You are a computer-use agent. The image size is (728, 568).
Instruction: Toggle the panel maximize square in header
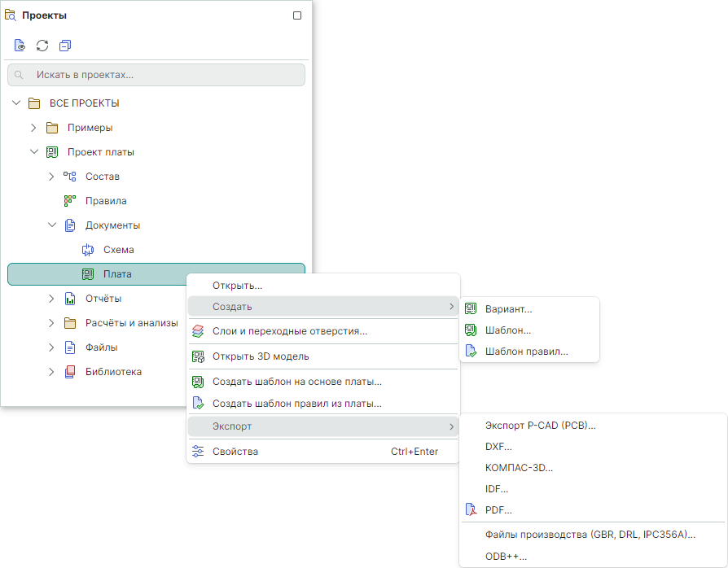(297, 15)
